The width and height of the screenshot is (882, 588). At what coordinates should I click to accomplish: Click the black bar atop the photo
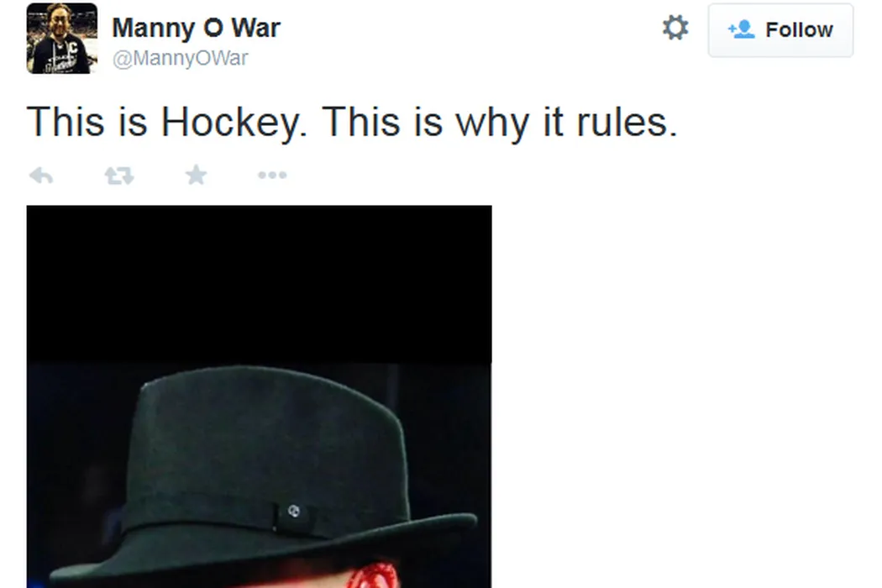(259, 284)
